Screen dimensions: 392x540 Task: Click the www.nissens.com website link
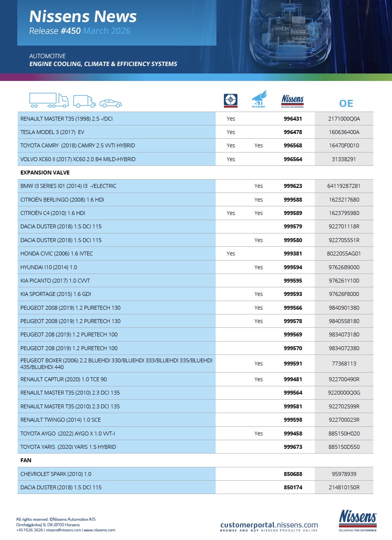[x=99, y=530]
